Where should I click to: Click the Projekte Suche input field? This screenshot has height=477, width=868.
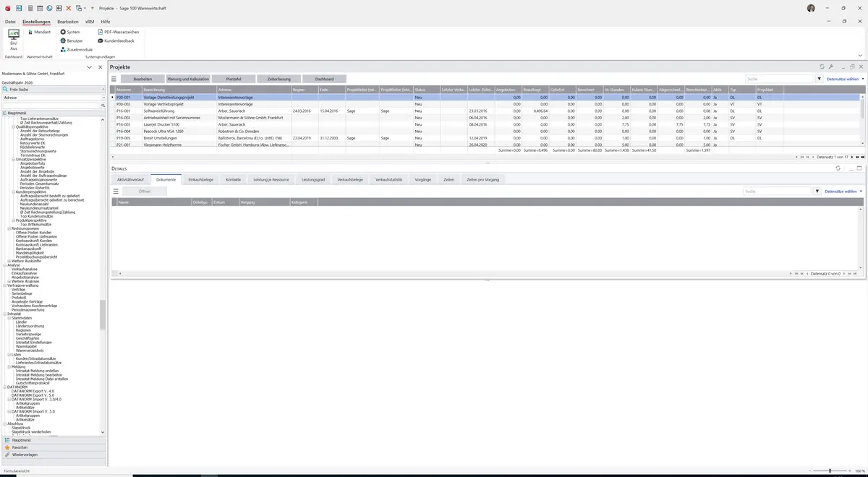tap(780, 79)
